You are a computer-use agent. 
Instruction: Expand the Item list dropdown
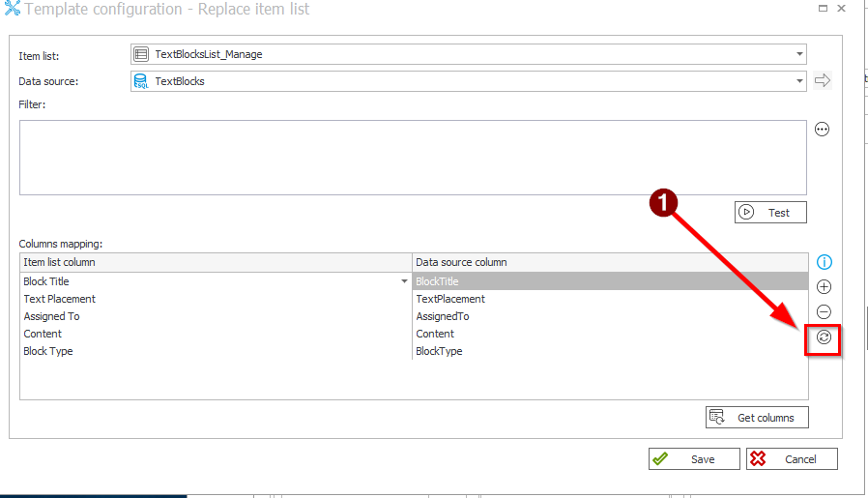799,54
